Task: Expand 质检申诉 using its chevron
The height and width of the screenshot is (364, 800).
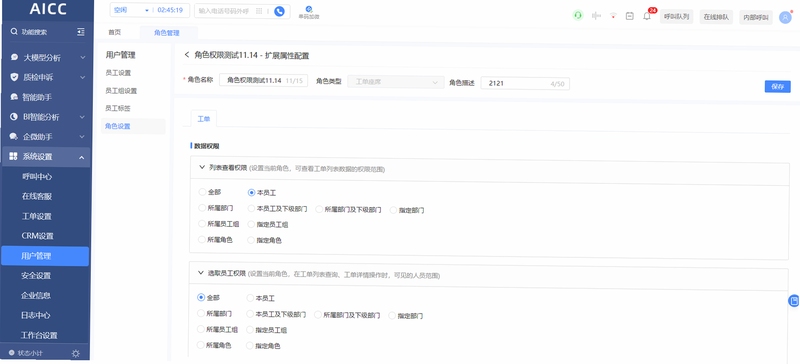Action: (x=82, y=78)
